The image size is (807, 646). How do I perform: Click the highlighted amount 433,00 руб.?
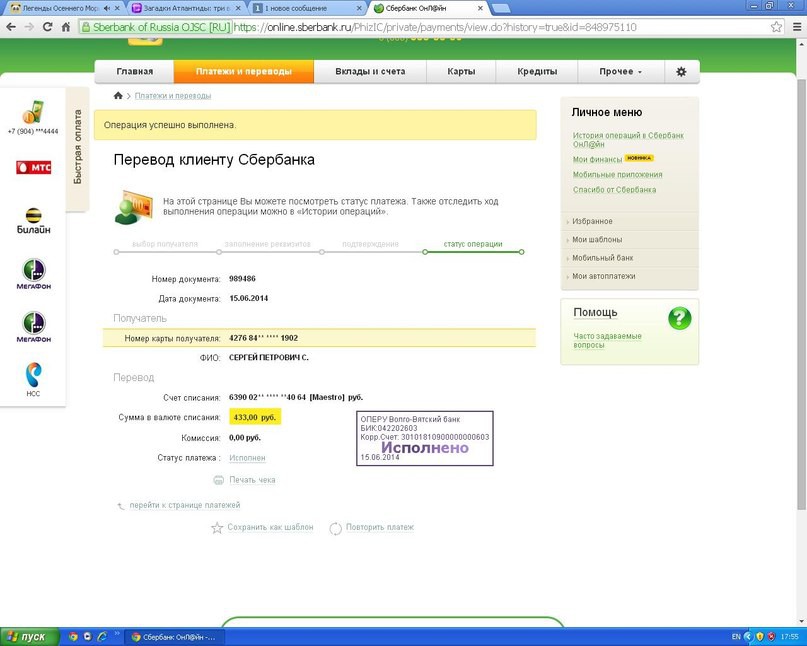click(x=255, y=417)
